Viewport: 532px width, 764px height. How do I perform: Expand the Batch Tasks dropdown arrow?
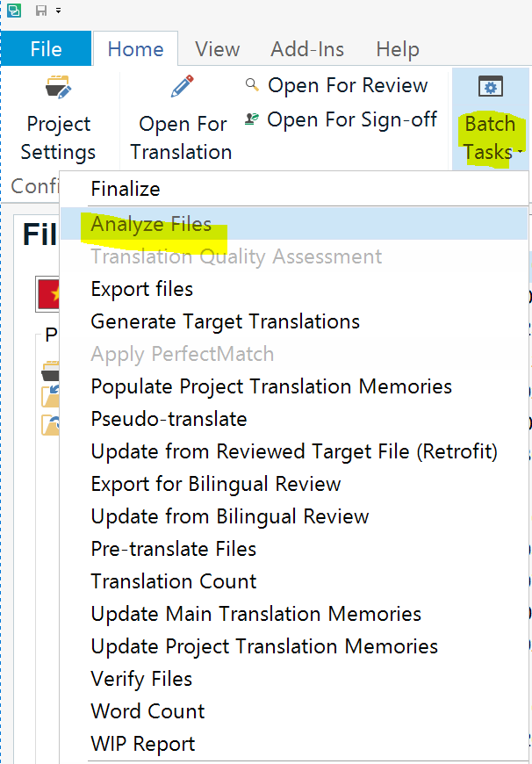[520, 153]
